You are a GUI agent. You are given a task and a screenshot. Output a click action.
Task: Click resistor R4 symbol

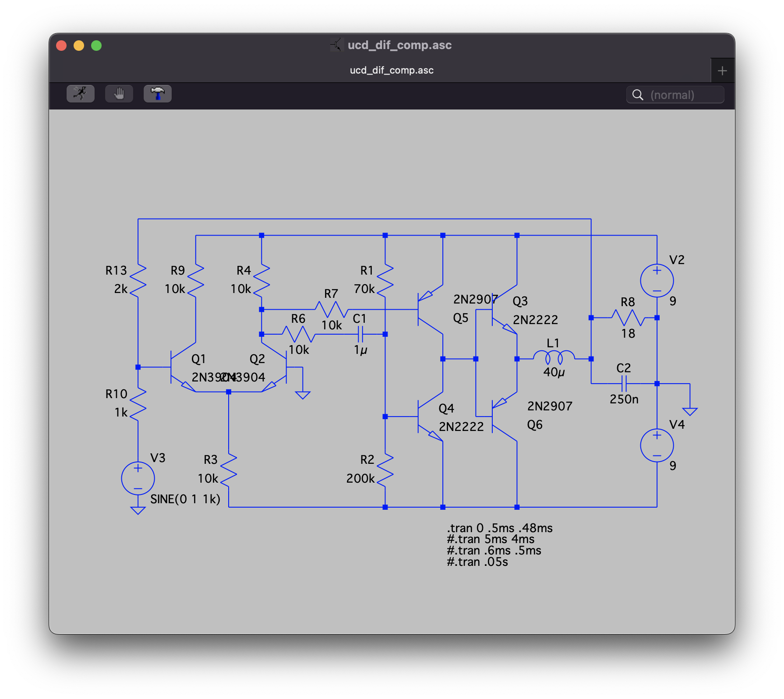coord(261,281)
